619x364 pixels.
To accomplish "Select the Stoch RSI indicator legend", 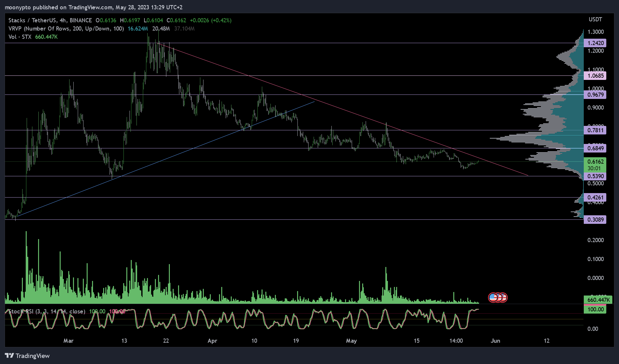I will click(x=47, y=311).
